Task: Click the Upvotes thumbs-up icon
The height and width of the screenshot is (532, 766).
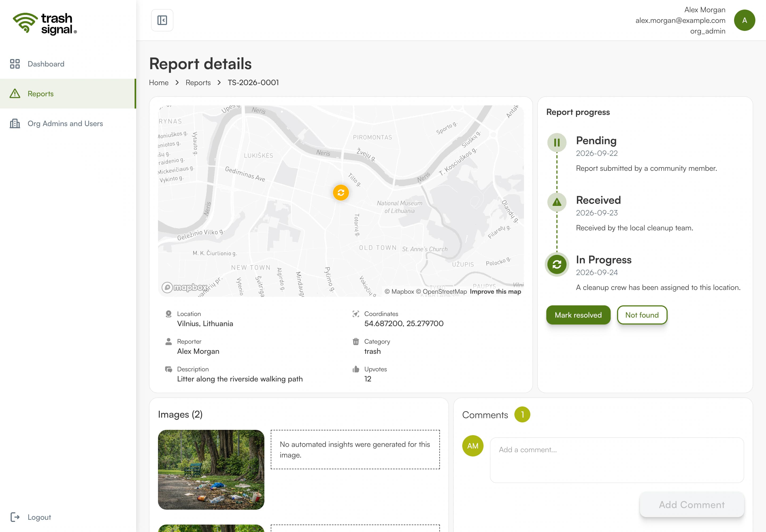Action: [356, 369]
